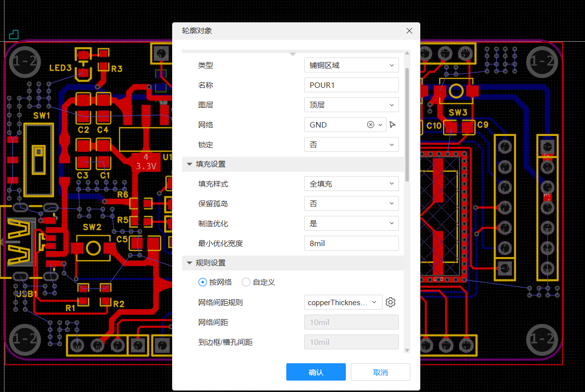
Task: Select the C10 designator text
Action: pos(434,126)
